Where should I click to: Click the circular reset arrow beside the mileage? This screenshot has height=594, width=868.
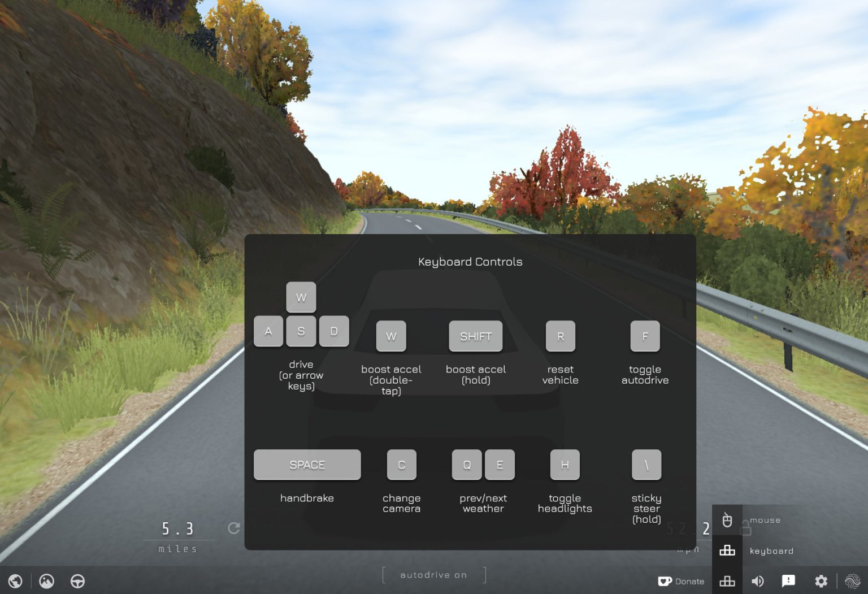pos(233,528)
